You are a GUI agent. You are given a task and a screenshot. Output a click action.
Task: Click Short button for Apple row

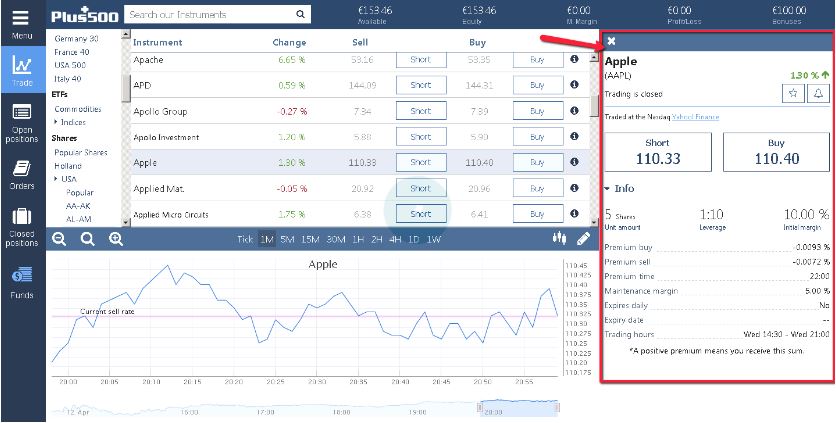421,162
